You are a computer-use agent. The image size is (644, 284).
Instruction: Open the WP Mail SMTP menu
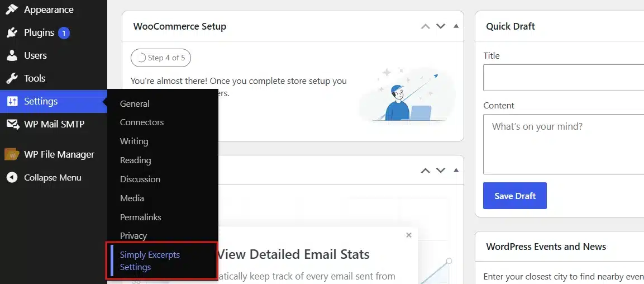[54, 125]
